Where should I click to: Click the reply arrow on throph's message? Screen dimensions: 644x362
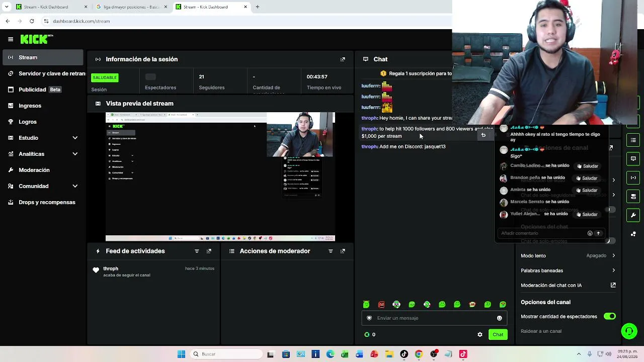(x=483, y=134)
